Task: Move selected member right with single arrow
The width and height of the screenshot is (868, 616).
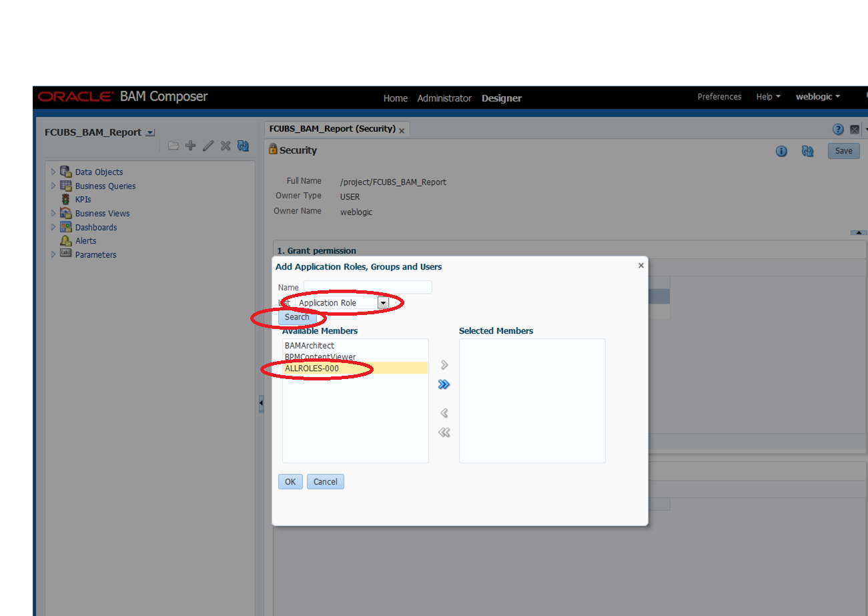Action: pos(444,365)
